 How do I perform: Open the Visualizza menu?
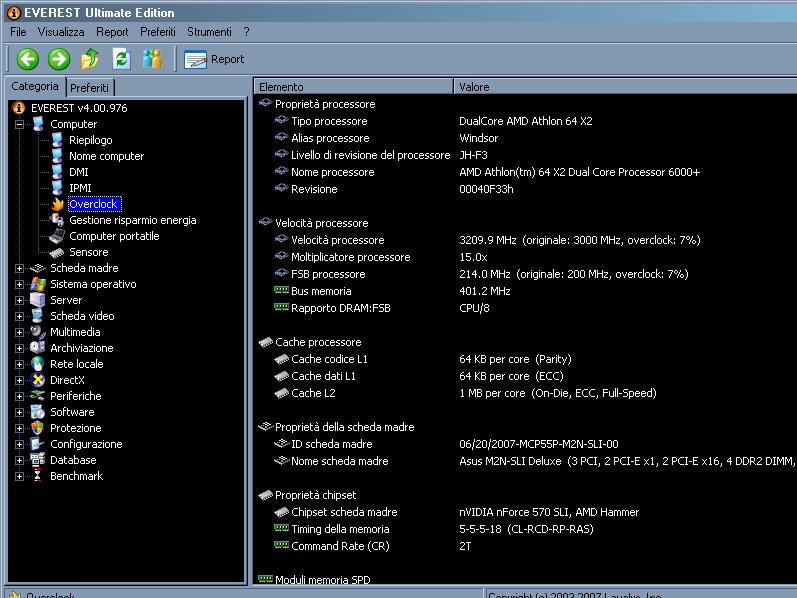61,32
